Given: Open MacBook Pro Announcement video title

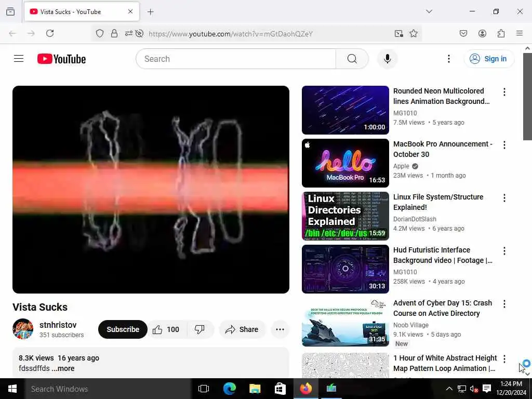Looking at the screenshot, I should pos(443,149).
